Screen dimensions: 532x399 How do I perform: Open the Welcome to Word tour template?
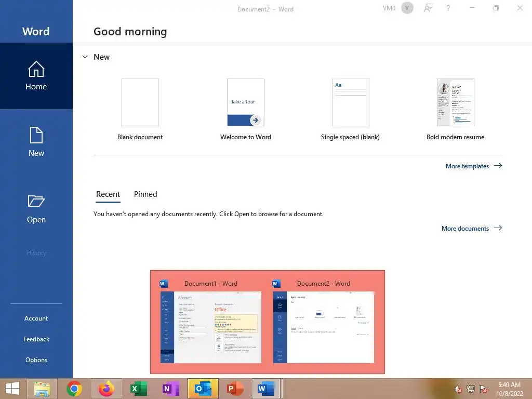click(245, 109)
